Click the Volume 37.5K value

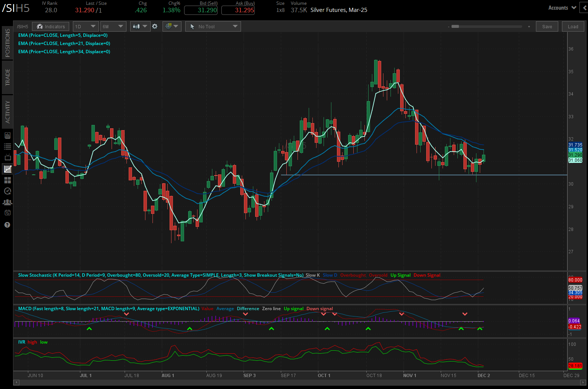(299, 10)
